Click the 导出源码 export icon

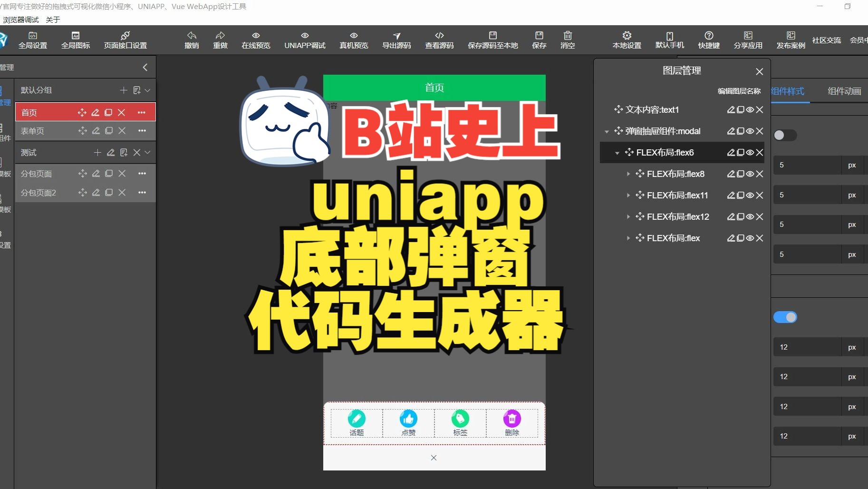pos(396,40)
